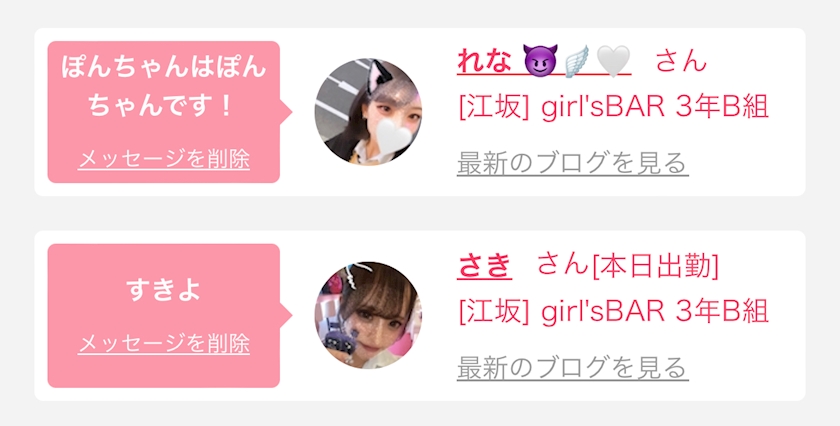
Task: Click the white heart emoji after れな's name
Action: (x=613, y=61)
